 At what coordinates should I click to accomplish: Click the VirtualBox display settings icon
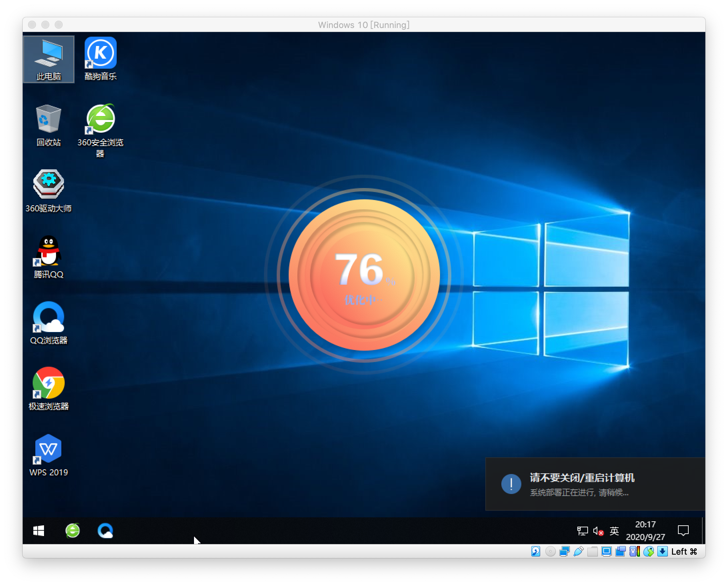pos(606,551)
